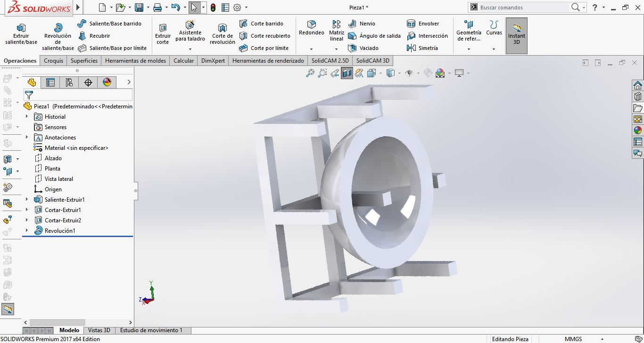Screen dimensions: 644x343
Task: Open the Options gear icon
Action: coord(237,8)
